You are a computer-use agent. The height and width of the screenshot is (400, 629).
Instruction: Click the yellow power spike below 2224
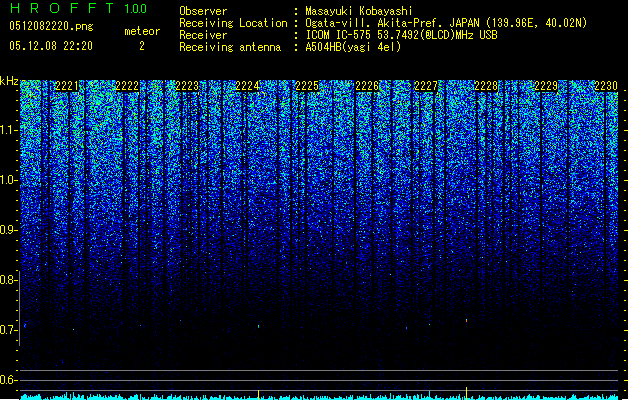[258, 394]
